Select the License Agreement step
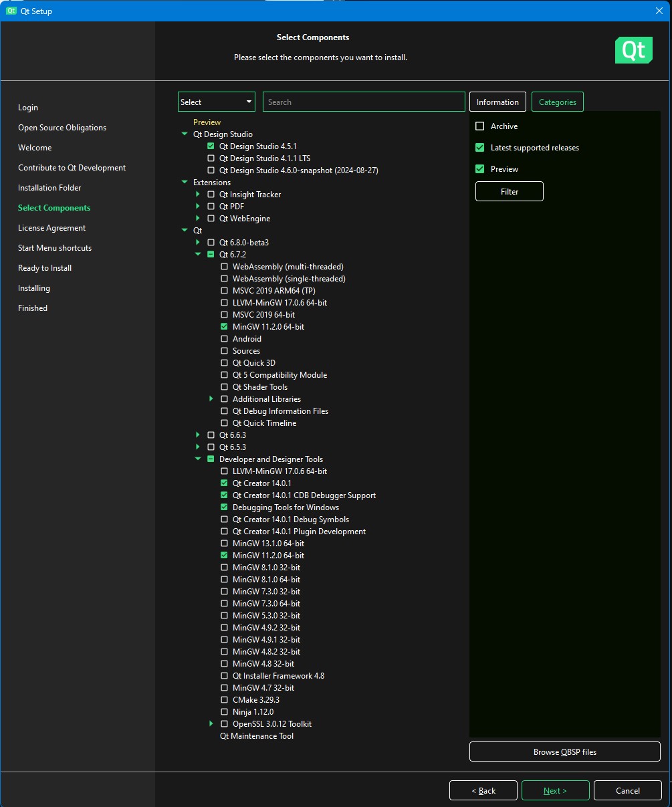This screenshot has width=672, height=807. 51,228
